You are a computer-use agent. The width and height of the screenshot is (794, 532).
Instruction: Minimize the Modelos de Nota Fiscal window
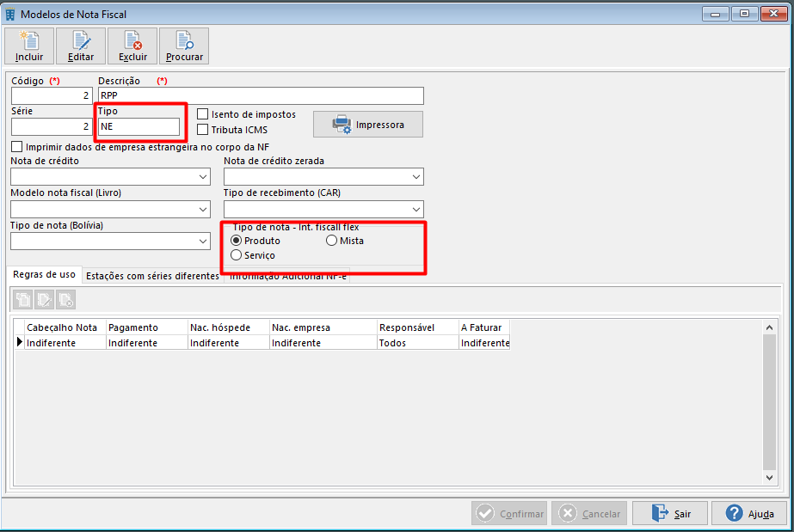pyautogui.click(x=715, y=14)
